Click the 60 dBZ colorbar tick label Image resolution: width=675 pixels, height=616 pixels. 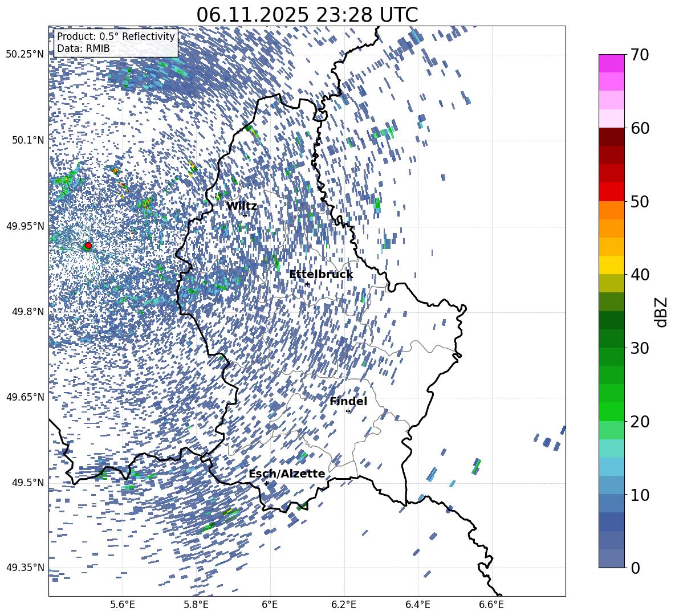pos(640,128)
